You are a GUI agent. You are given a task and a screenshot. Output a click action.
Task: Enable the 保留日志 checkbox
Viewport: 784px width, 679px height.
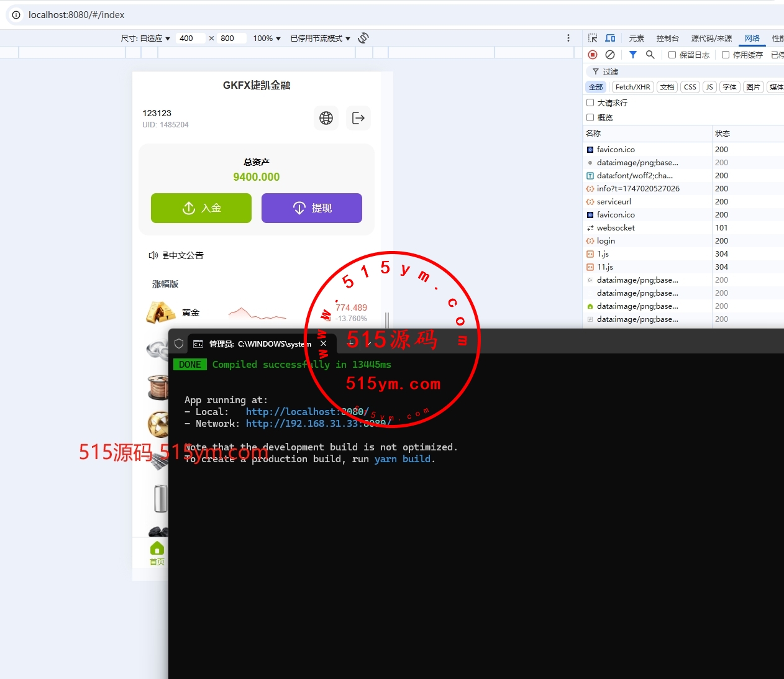point(672,55)
